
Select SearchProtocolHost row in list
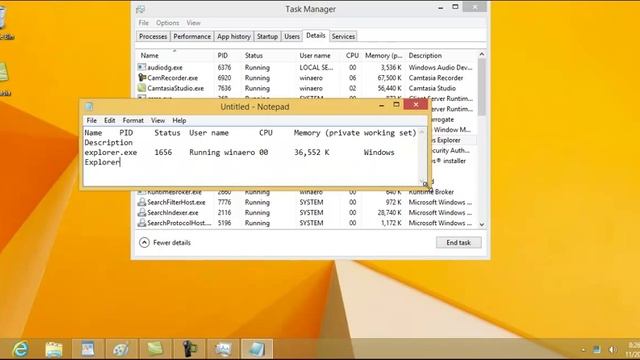point(179,223)
